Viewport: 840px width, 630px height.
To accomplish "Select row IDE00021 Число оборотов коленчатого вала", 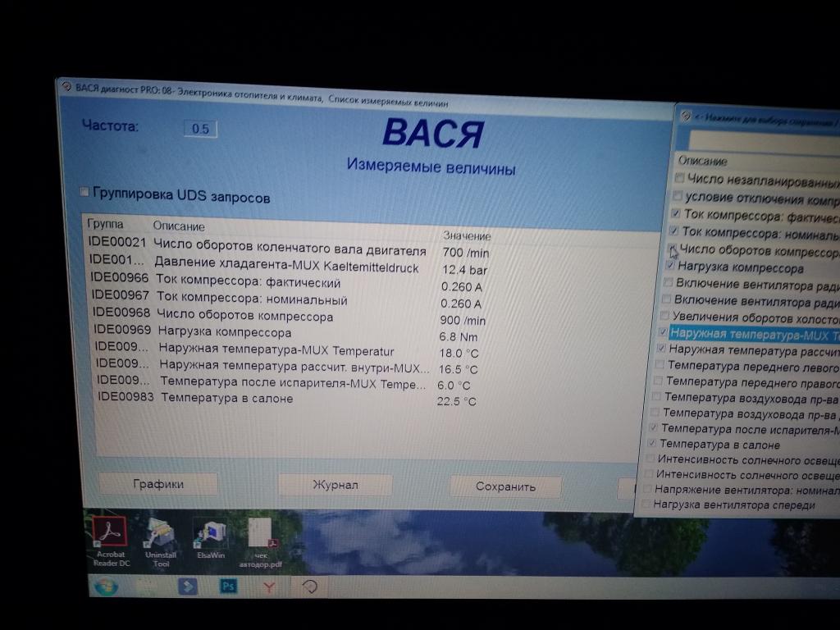I will pyautogui.click(x=290, y=247).
